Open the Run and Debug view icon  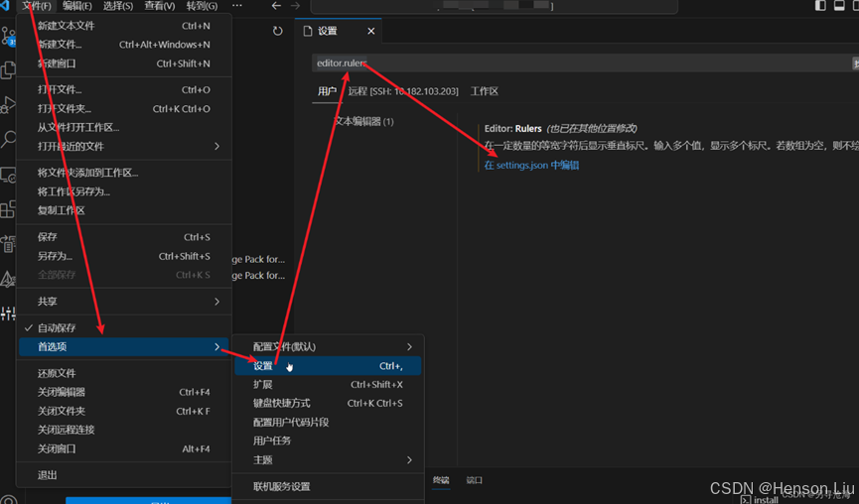(x=8, y=104)
